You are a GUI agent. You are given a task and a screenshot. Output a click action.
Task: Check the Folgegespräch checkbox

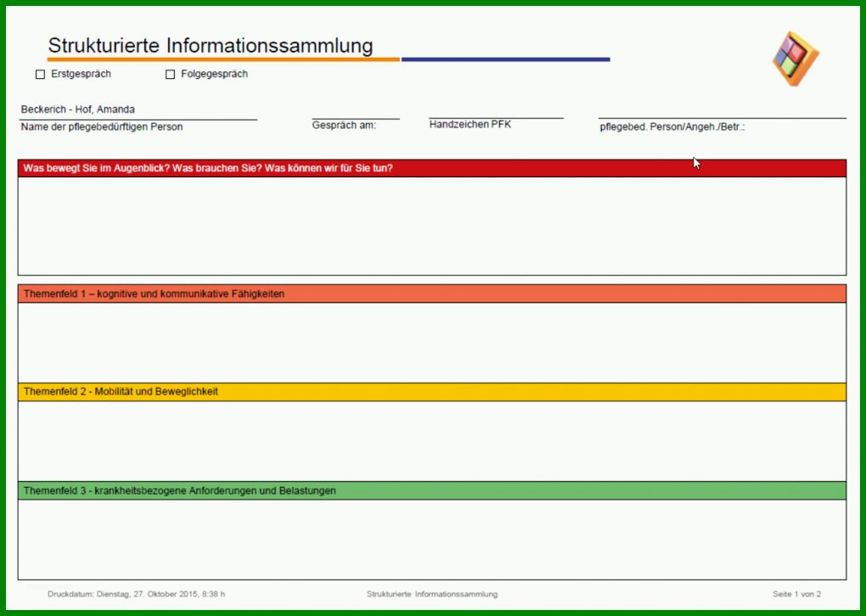(170, 74)
